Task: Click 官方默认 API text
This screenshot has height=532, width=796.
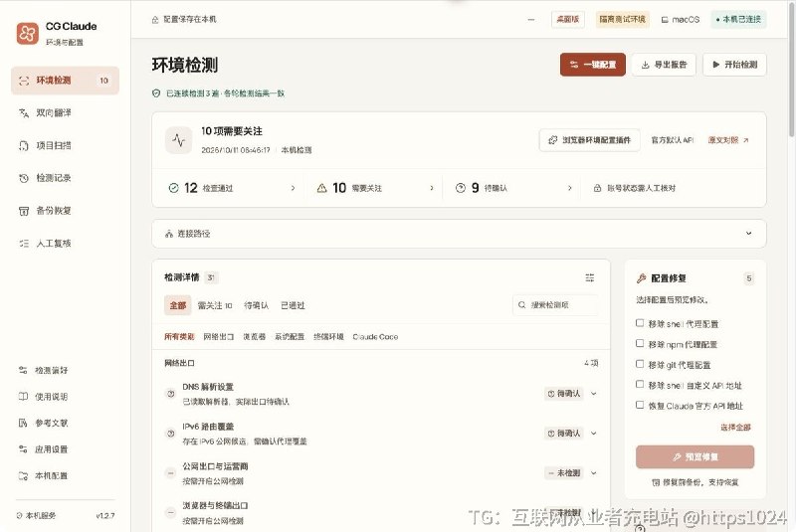Action: (x=673, y=140)
